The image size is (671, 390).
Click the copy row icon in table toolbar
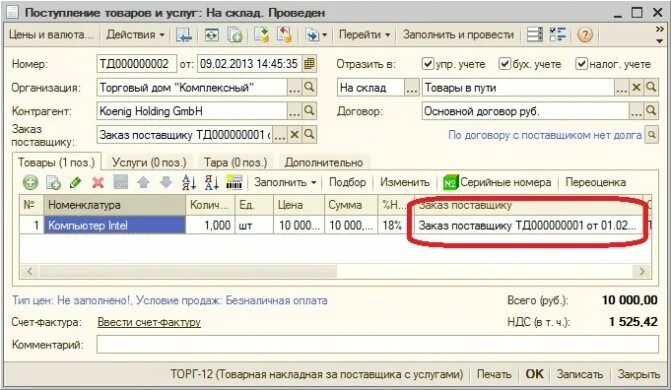[x=53, y=183]
